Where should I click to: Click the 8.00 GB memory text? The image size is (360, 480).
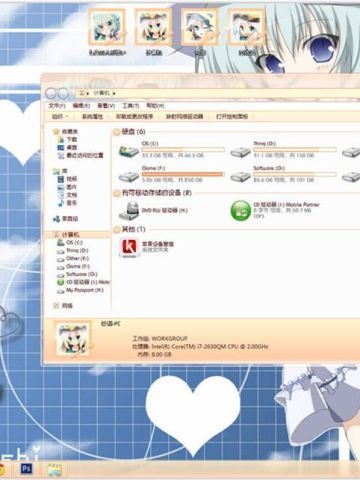(x=161, y=355)
